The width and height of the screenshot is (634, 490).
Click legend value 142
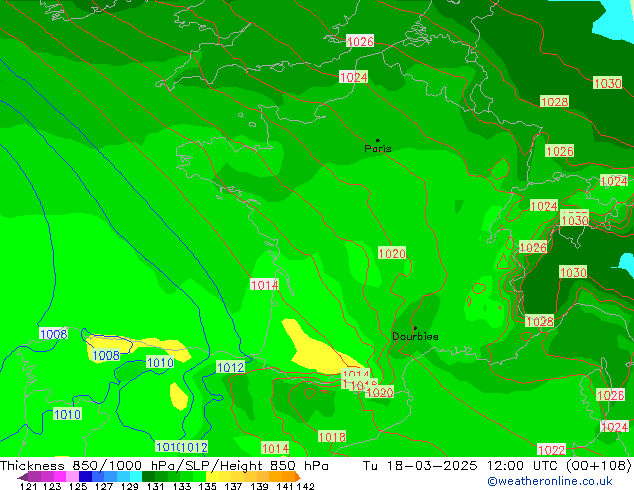[306, 486]
